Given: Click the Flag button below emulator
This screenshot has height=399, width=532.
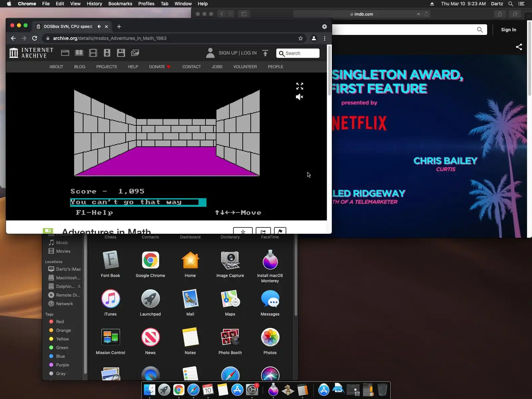Looking at the screenshot, I should click(x=280, y=231).
